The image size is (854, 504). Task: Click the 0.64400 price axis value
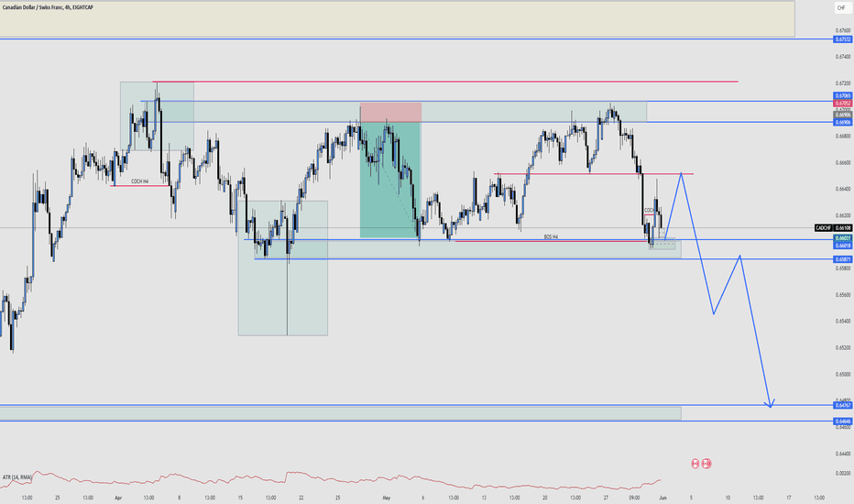coord(843,454)
